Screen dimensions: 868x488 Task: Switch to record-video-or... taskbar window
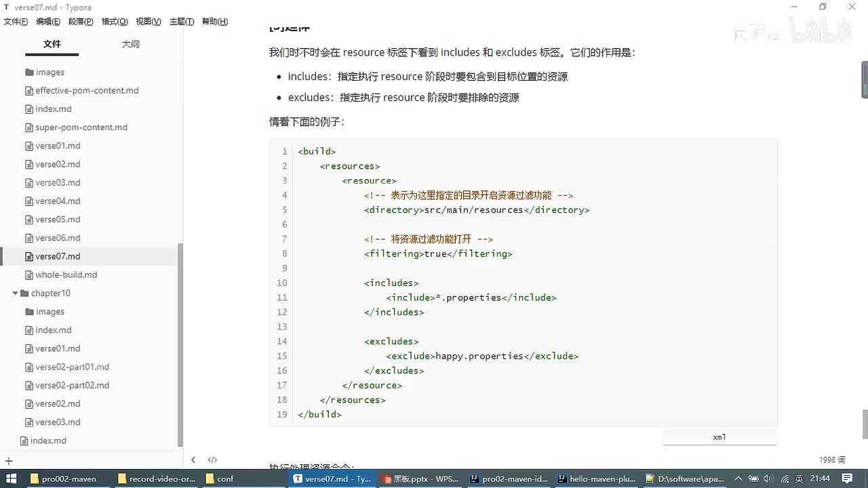pyautogui.click(x=157, y=479)
